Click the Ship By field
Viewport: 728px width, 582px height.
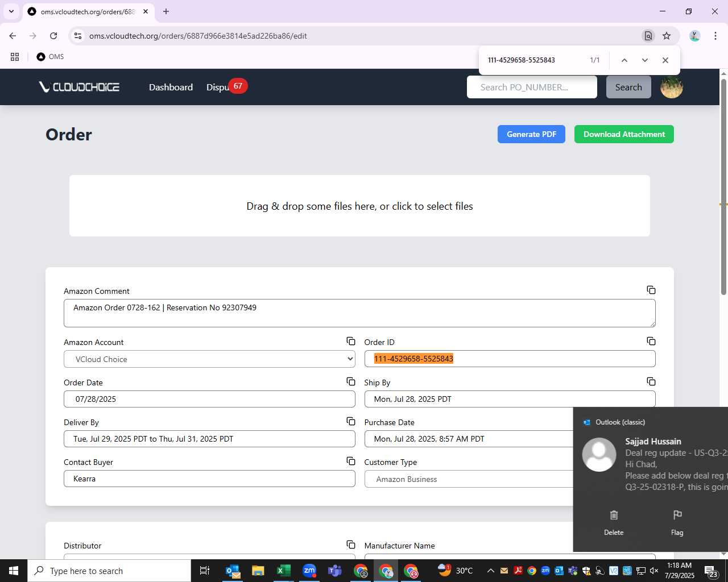click(x=510, y=399)
